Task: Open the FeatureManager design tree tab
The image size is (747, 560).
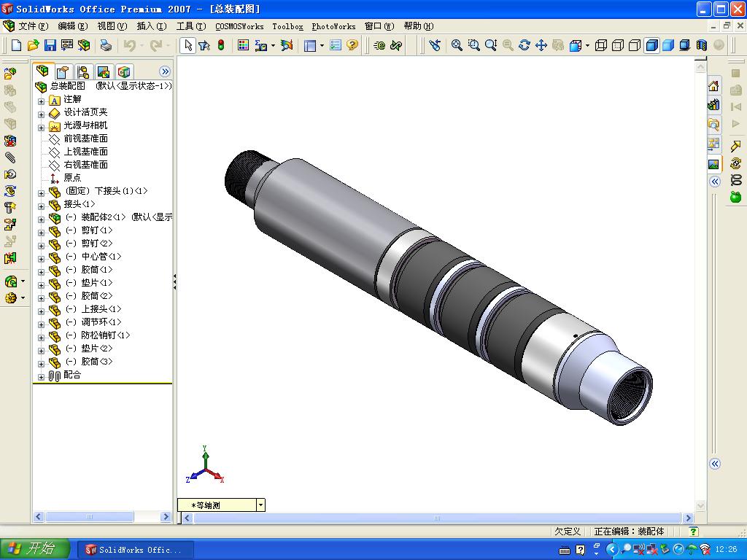Action: pyautogui.click(x=43, y=71)
